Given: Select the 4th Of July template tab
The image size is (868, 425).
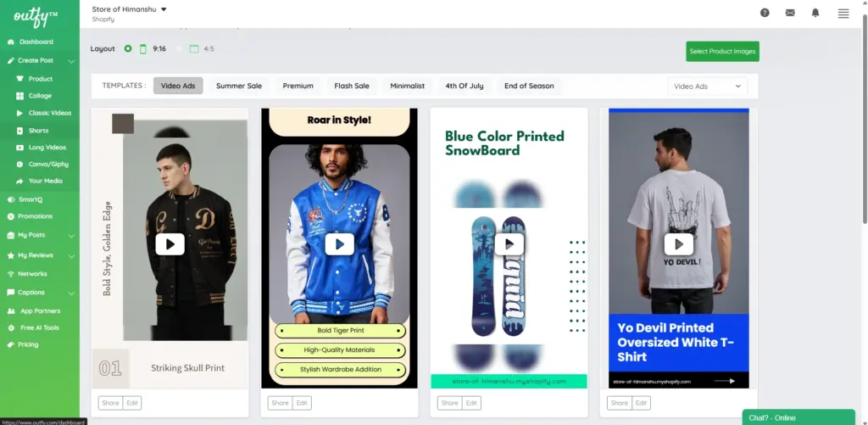Looking at the screenshot, I should tap(464, 86).
